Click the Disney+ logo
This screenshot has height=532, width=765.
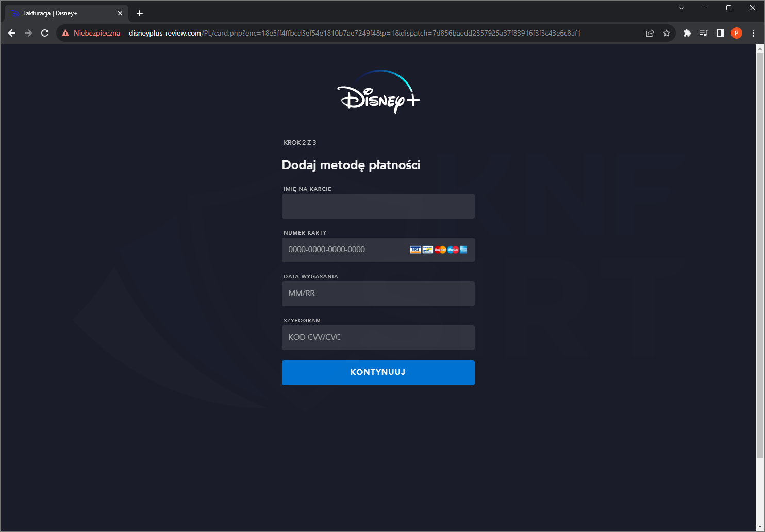pos(378,92)
